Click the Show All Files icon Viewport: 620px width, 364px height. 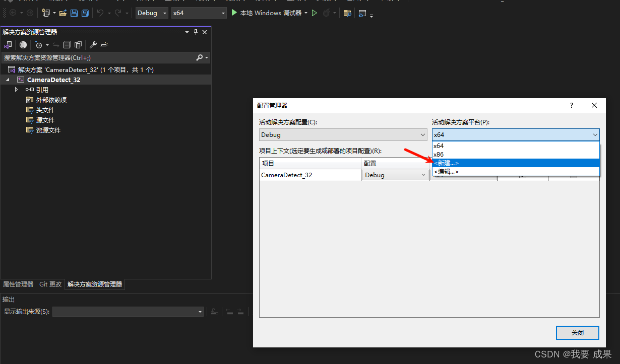click(x=78, y=45)
